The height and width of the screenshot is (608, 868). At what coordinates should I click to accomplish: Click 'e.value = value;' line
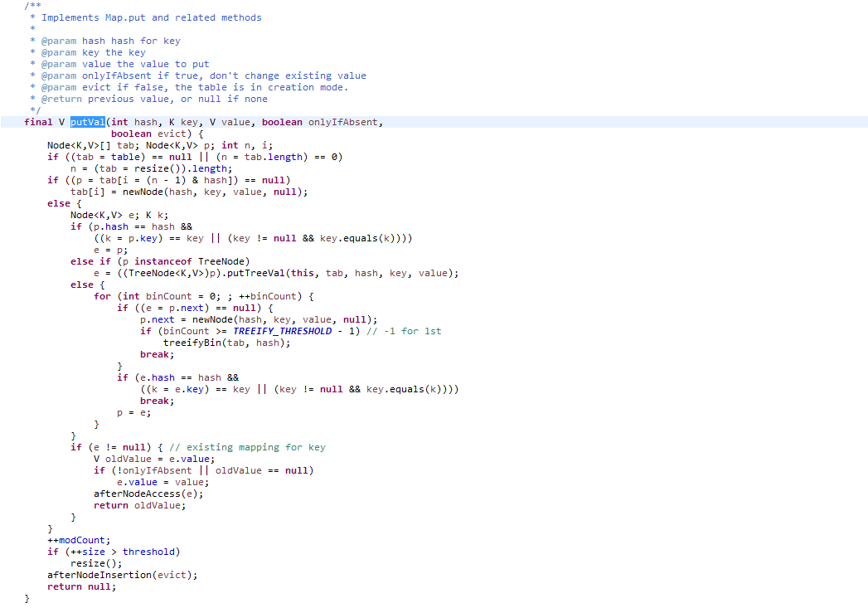(x=162, y=482)
